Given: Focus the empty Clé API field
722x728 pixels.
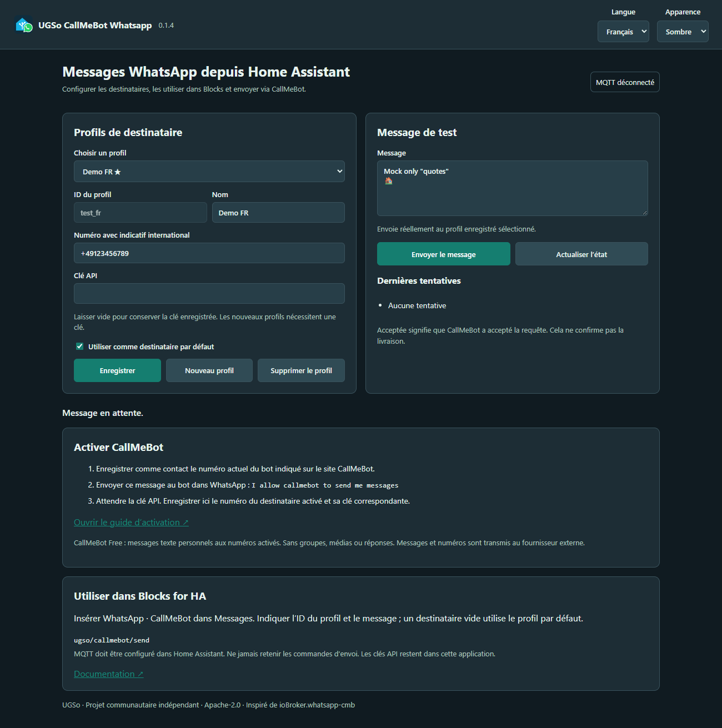Looking at the screenshot, I should click(x=209, y=294).
